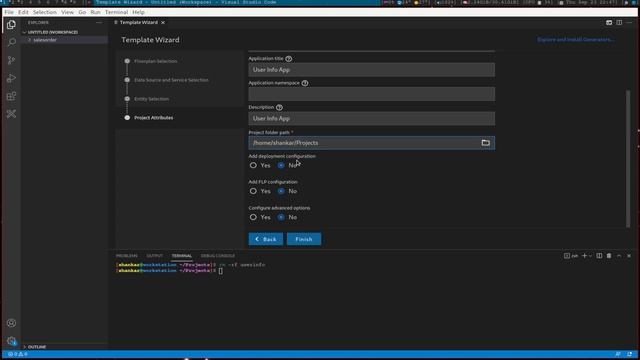The width and height of the screenshot is (640, 360).
Task: Click the Back button
Action: pyautogui.click(x=266, y=239)
